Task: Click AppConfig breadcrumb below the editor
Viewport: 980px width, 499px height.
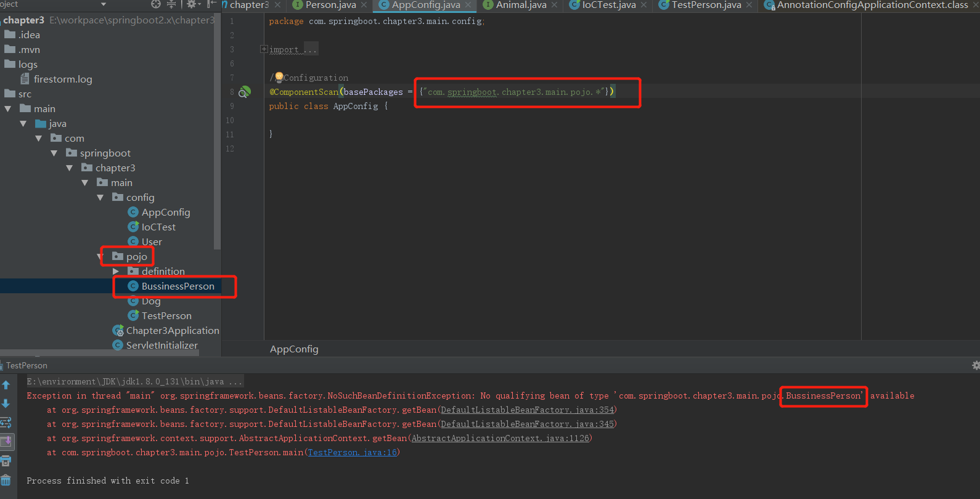Action: [x=294, y=349]
